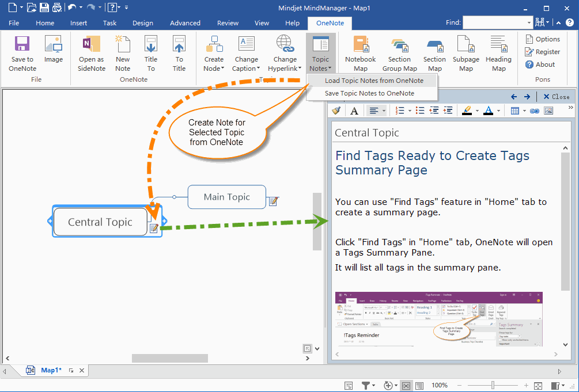
Task: Open the Section Group Map tool
Action: (x=400, y=54)
